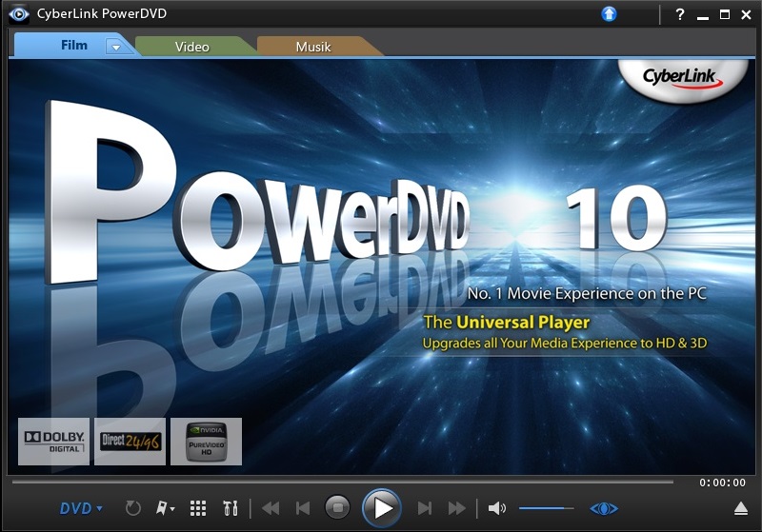Maximize the PowerDVD window

coord(725,14)
